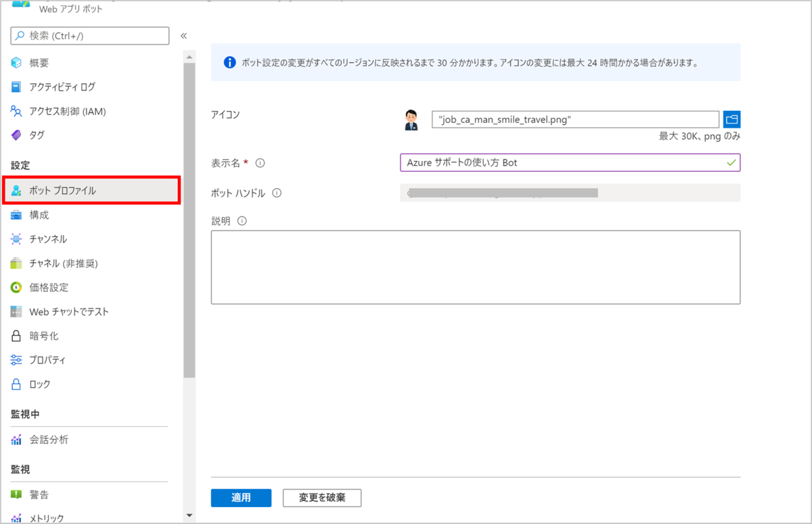
Task: Click inside the 説明 description textarea
Action: [x=476, y=267]
